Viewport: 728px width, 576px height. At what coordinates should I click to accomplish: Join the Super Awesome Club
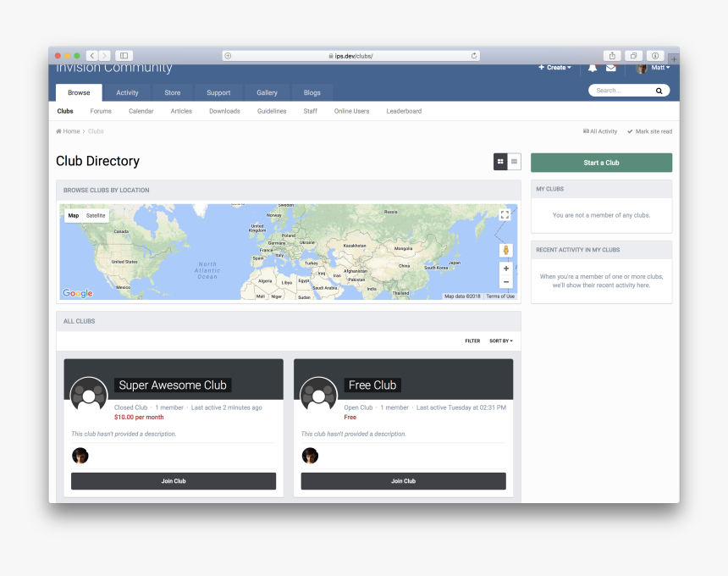[x=174, y=481]
